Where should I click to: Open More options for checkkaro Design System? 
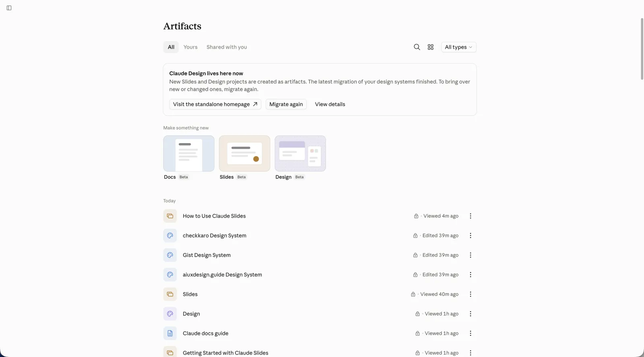point(470,236)
